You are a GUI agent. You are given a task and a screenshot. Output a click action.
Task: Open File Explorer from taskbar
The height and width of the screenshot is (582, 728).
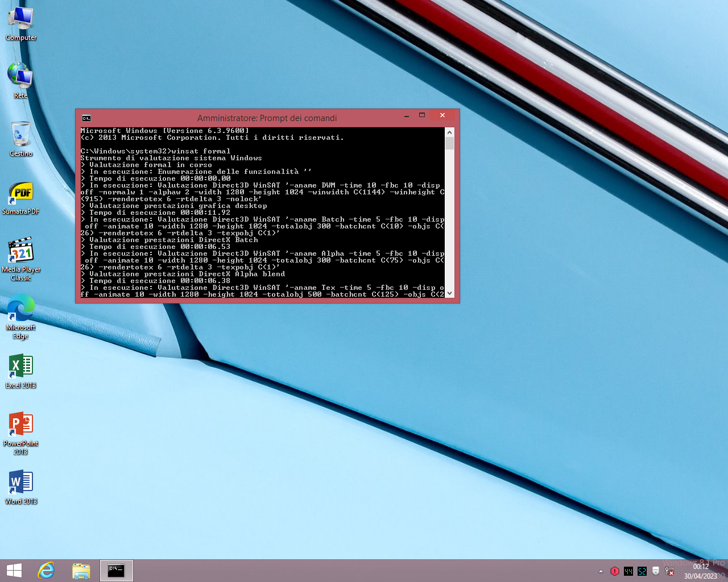81,571
